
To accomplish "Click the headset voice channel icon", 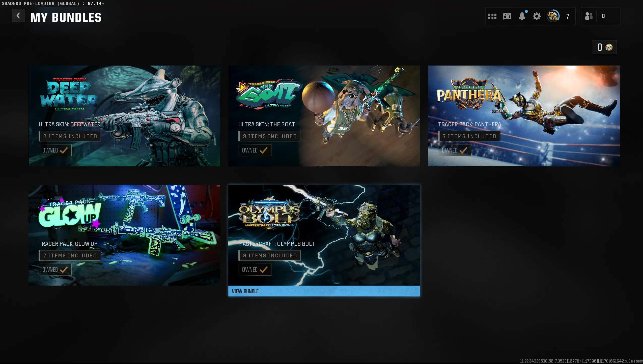I will pos(507,16).
